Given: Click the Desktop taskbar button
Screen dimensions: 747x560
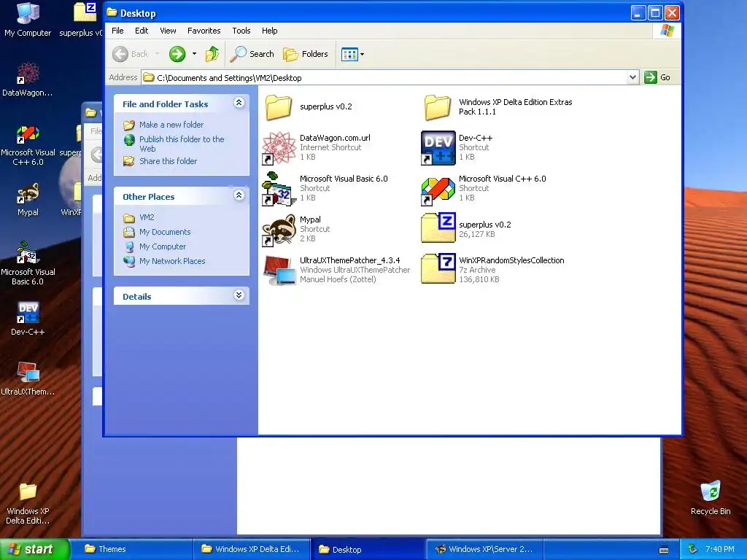Looking at the screenshot, I should coord(368,550).
